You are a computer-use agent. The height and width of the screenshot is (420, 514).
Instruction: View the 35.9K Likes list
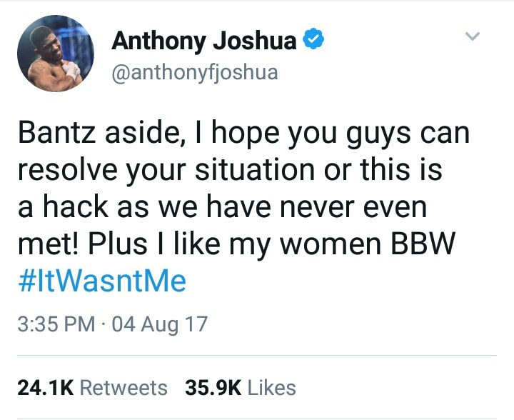pos(241,388)
